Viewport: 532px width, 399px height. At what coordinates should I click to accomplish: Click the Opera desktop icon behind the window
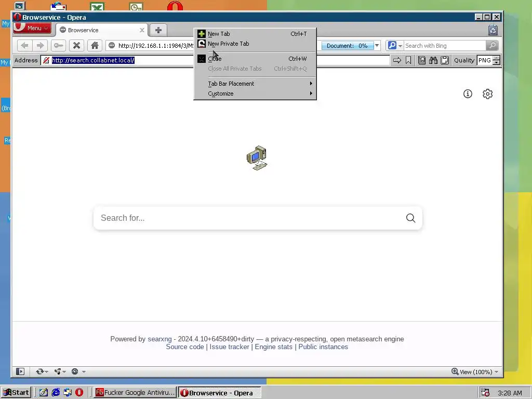pyautogui.click(x=175, y=6)
